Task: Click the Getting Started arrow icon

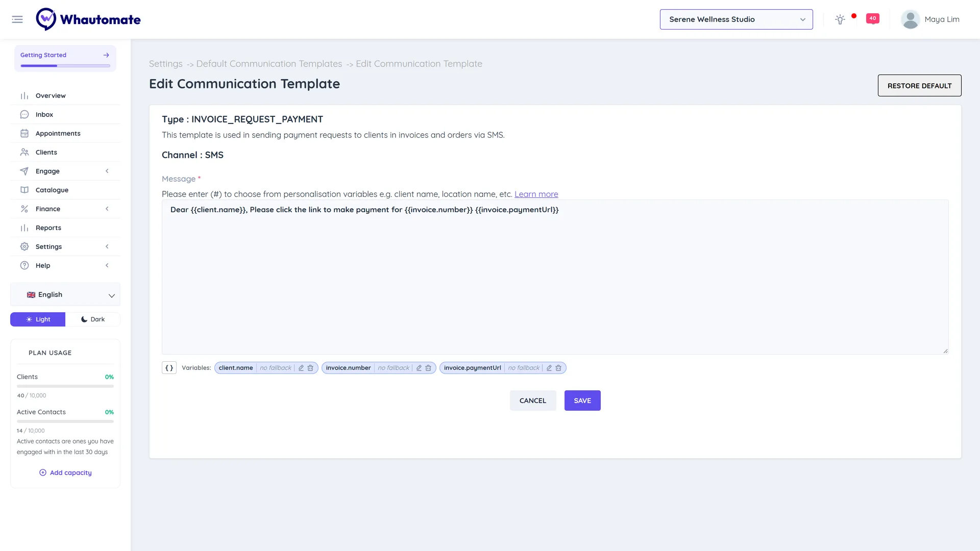Action: [106, 55]
